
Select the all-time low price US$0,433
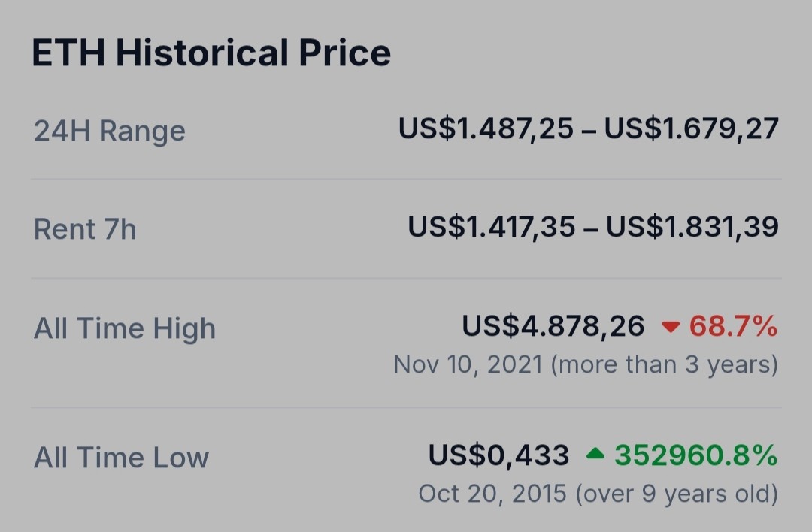tap(498, 455)
